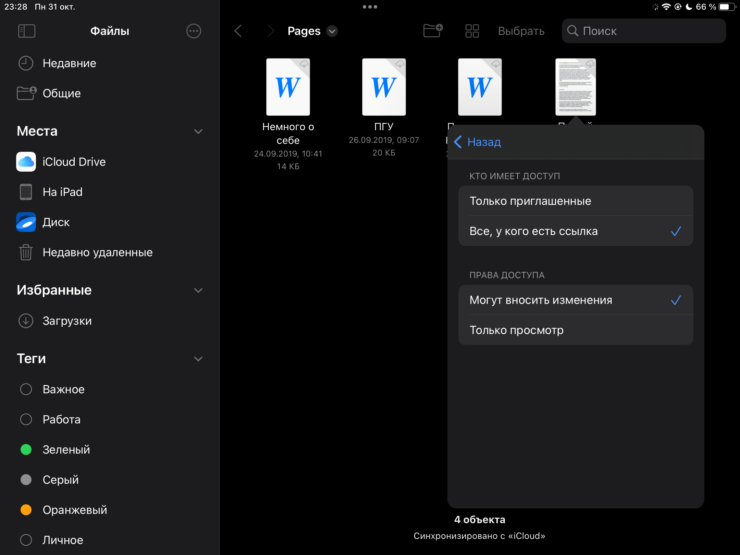Open Недавно удаленные trash location

coord(97,253)
